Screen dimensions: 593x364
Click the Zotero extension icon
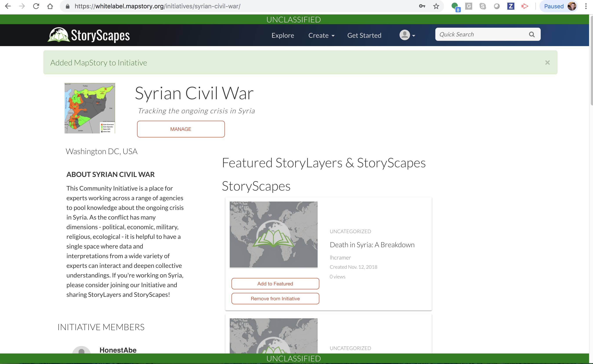[510, 6]
